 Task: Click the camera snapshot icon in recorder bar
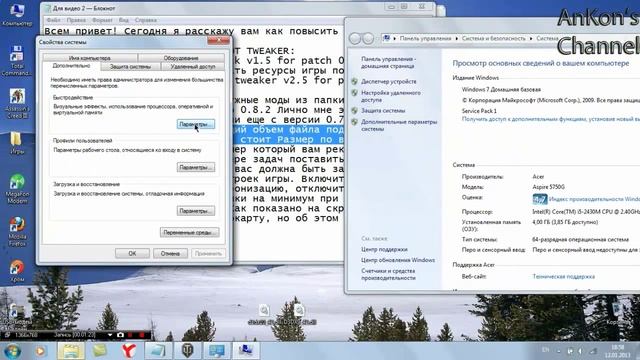point(120,335)
